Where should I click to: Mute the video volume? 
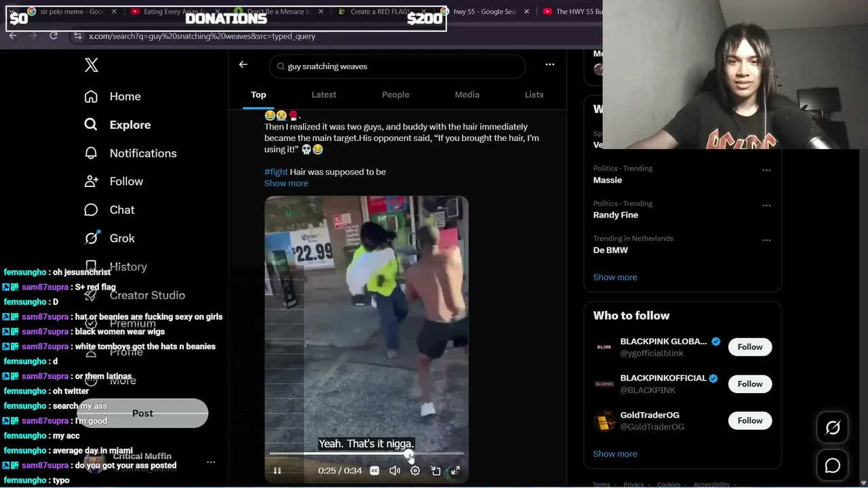(395, 470)
